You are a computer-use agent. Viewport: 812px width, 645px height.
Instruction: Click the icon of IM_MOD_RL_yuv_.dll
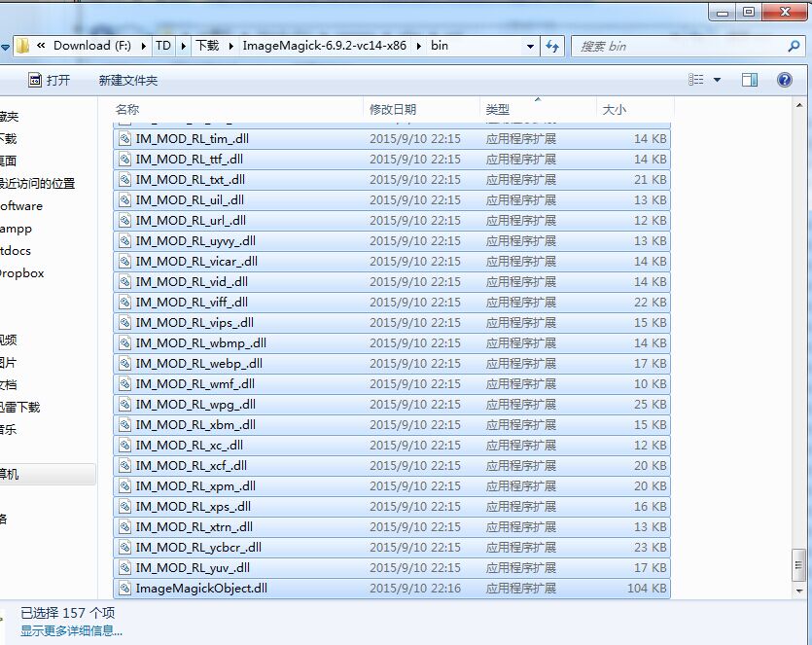124,568
